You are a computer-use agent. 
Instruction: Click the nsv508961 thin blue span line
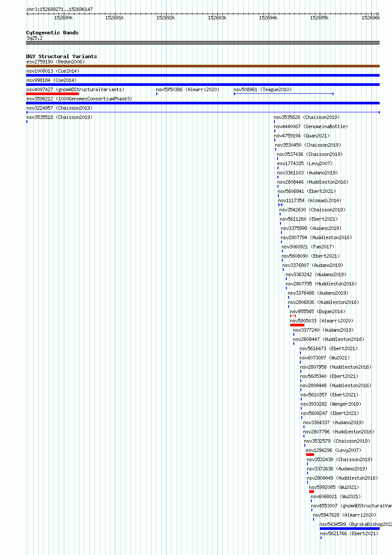point(284,94)
